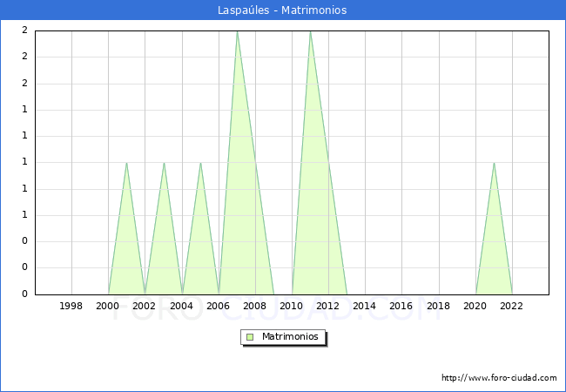Select the 2020 x-axis label
The image size is (566, 392).
click(x=475, y=306)
